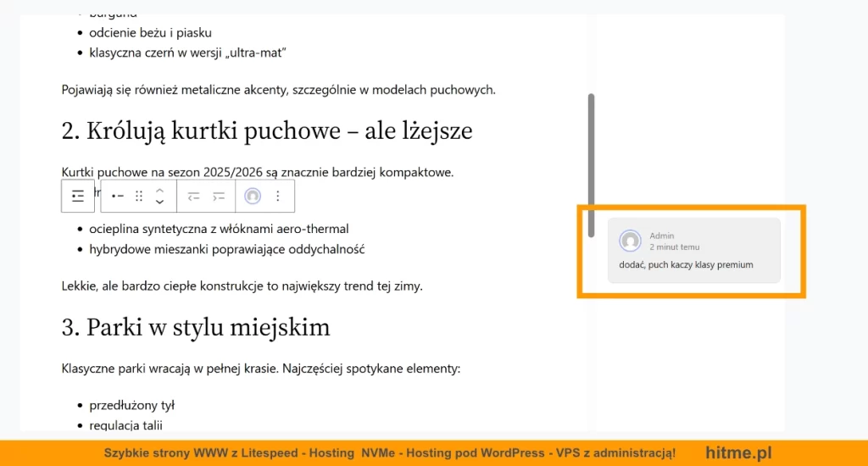Click list item 'hybrydowe mieszanki poprawiające oddychalność'

[x=227, y=249]
